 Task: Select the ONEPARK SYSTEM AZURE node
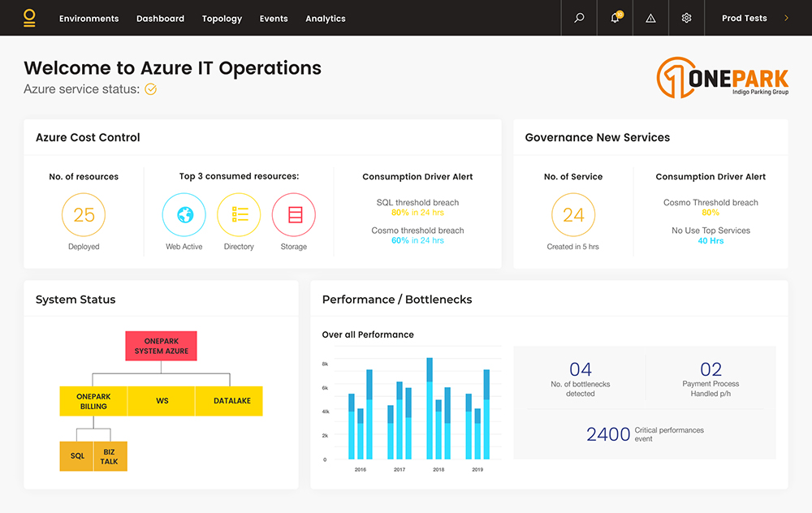click(x=161, y=346)
